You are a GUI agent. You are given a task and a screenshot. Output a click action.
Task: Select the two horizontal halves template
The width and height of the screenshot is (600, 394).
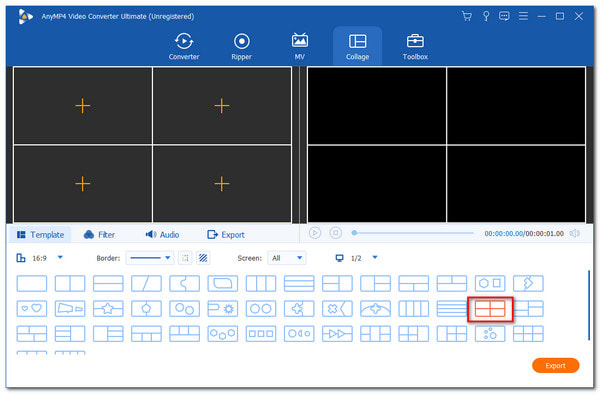[108, 283]
